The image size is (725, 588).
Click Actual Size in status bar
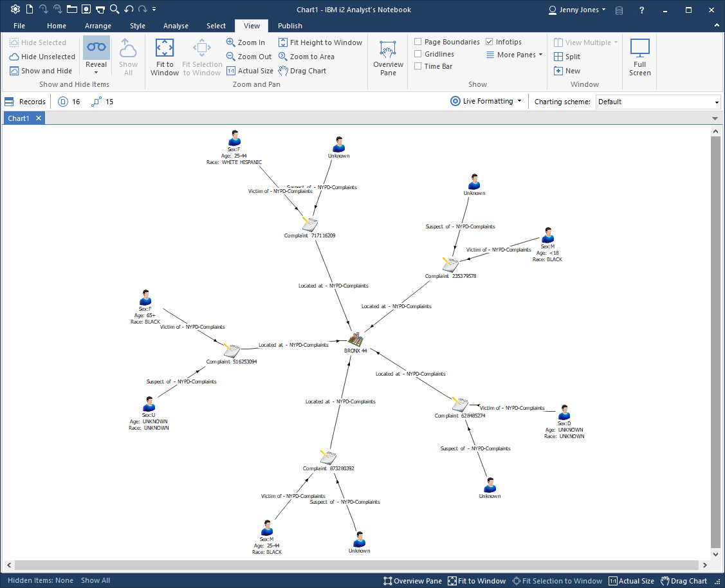[631, 581]
